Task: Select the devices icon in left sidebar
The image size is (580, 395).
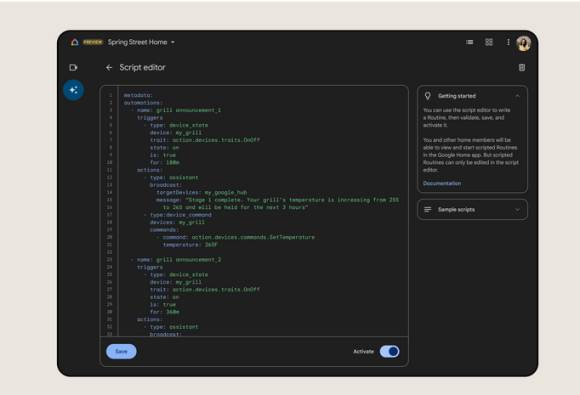Action: 73,67
